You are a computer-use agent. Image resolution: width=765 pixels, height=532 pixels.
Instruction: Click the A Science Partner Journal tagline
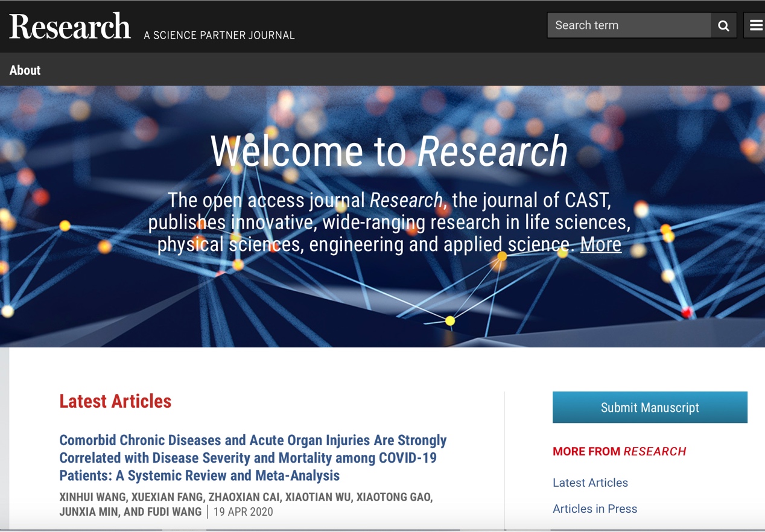[219, 35]
